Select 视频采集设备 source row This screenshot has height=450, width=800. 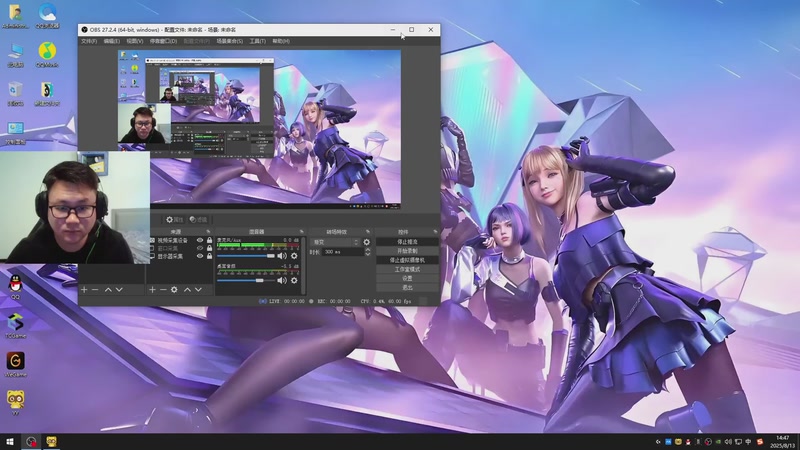point(180,240)
